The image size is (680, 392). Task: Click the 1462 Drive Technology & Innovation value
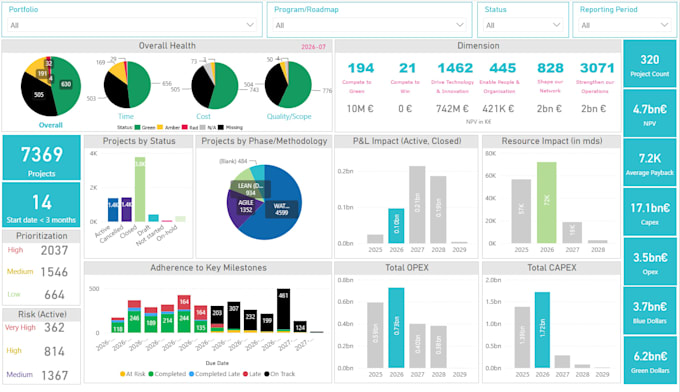click(x=455, y=68)
